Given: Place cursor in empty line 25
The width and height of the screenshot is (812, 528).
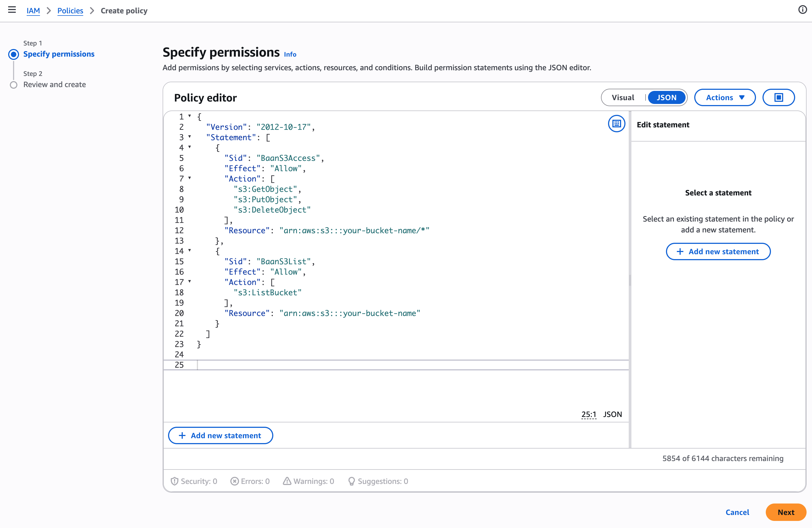Looking at the screenshot, I should (x=413, y=365).
